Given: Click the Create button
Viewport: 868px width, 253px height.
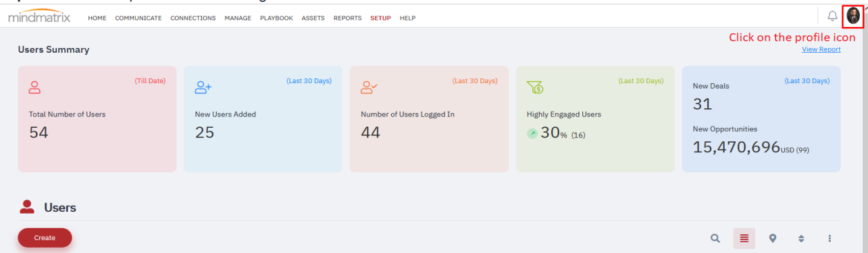Looking at the screenshot, I should (45, 237).
